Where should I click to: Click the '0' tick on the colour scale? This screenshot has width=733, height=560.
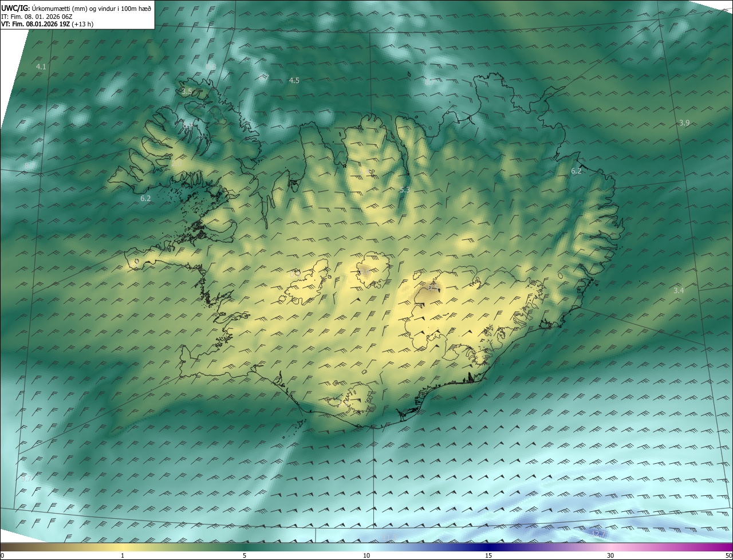(x=2, y=556)
